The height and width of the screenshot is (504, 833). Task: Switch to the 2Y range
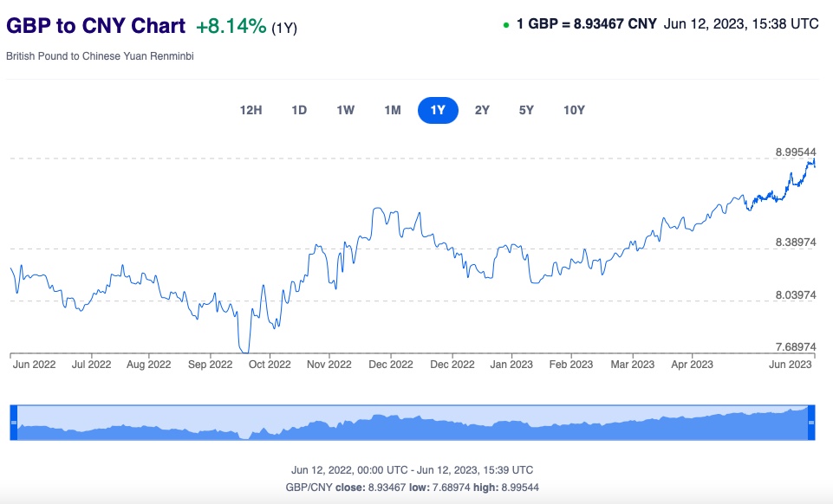coord(482,110)
